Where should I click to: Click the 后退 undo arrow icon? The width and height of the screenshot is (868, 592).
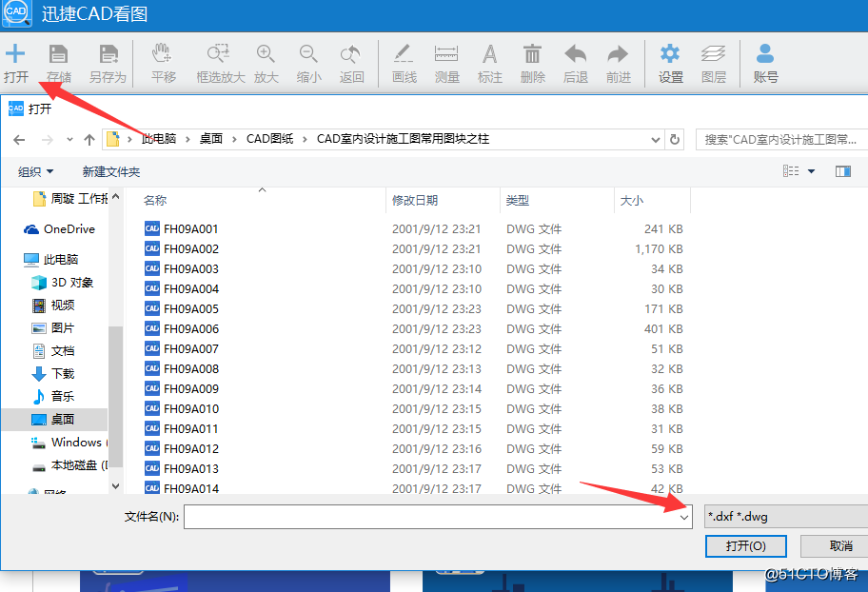575,53
